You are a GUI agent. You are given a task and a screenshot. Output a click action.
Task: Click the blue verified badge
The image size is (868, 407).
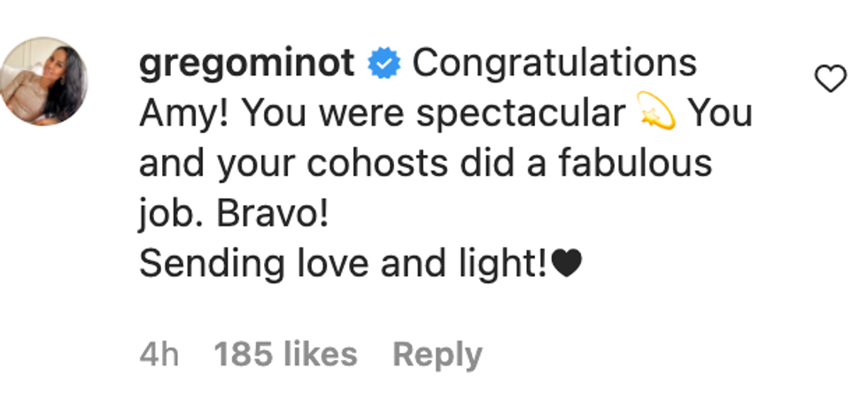point(386,64)
